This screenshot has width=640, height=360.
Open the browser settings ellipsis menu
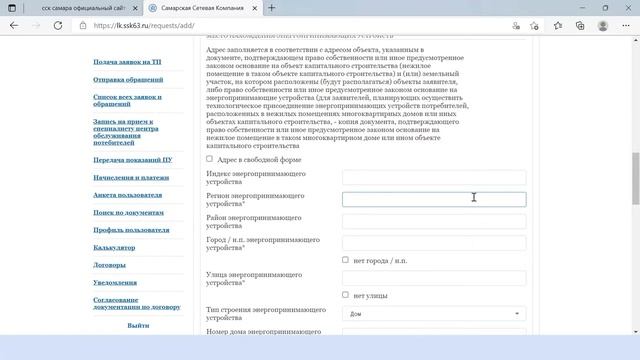coord(626,26)
